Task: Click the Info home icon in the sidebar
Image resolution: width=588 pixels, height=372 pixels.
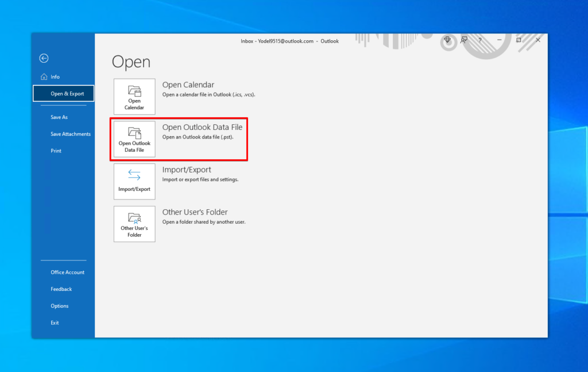Action: (x=44, y=76)
